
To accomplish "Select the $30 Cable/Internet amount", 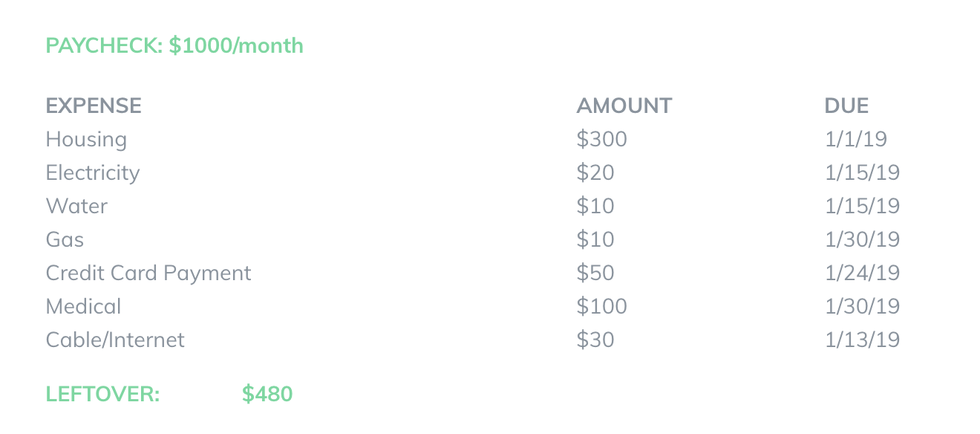I will click(x=595, y=340).
